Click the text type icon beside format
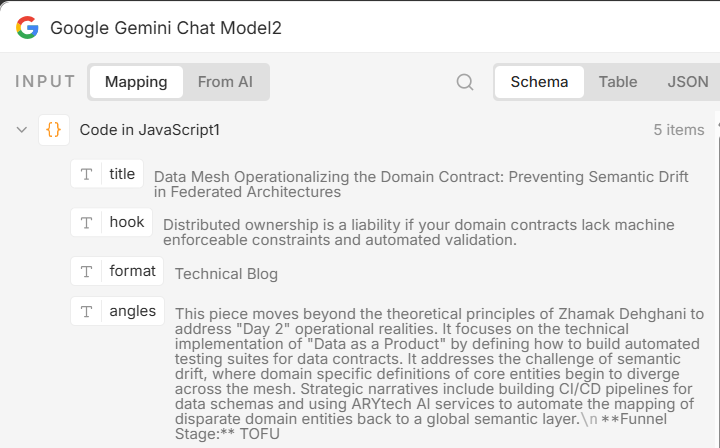The image size is (720, 448). pyautogui.click(x=87, y=271)
